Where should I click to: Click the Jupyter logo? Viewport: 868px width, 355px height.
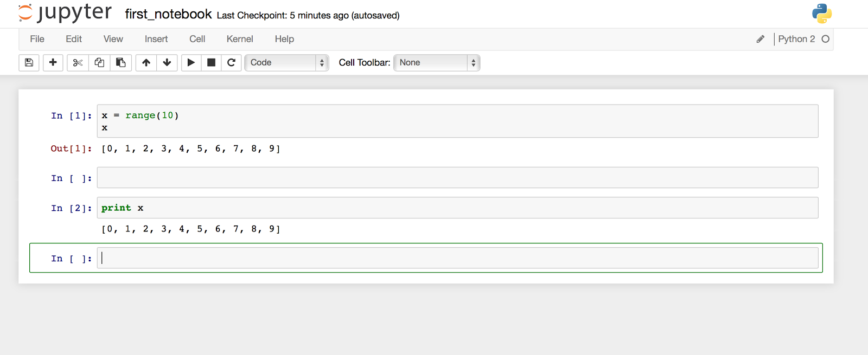pos(65,13)
